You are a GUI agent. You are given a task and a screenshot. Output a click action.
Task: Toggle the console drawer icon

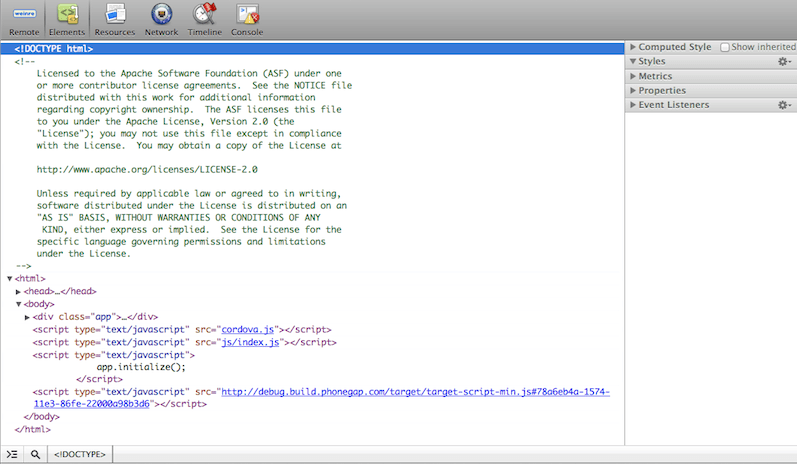coord(12,454)
